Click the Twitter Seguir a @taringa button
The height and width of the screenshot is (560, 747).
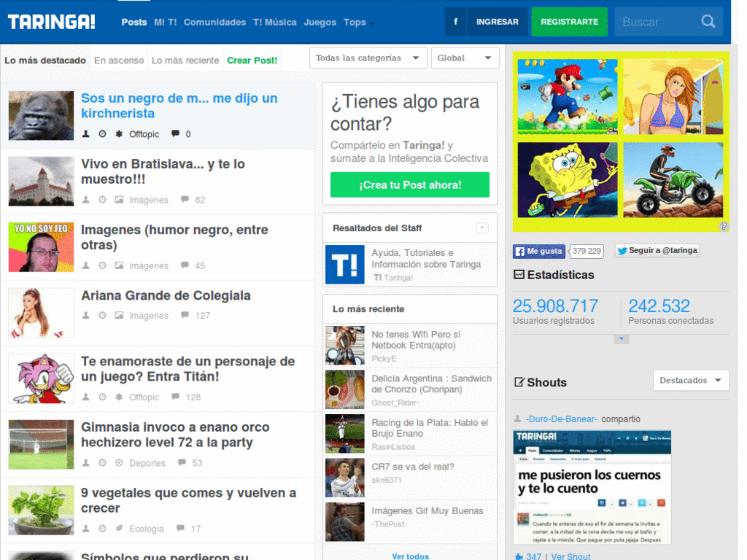tap(657, 251)
